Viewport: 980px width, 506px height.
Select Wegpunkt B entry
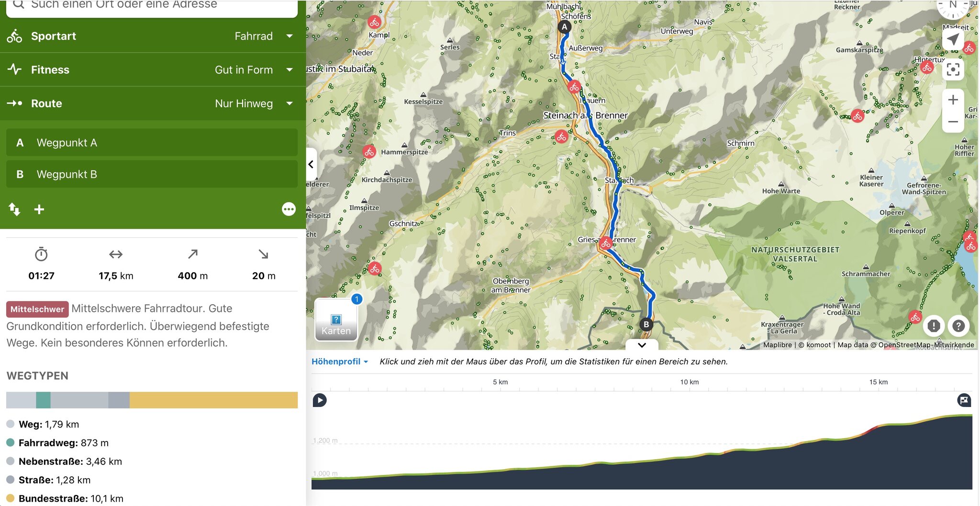[x=152, y=174]
